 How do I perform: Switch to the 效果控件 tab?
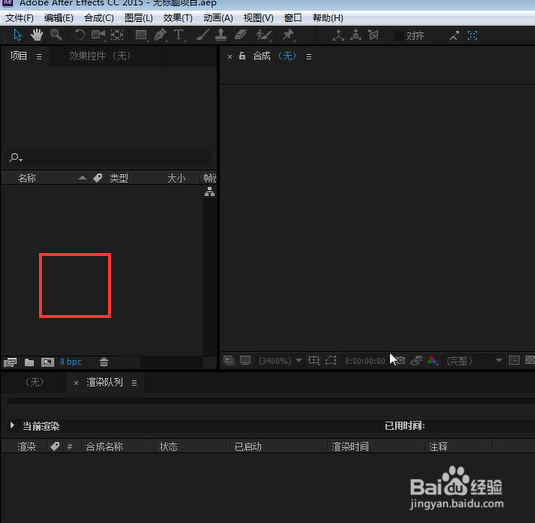100,56
